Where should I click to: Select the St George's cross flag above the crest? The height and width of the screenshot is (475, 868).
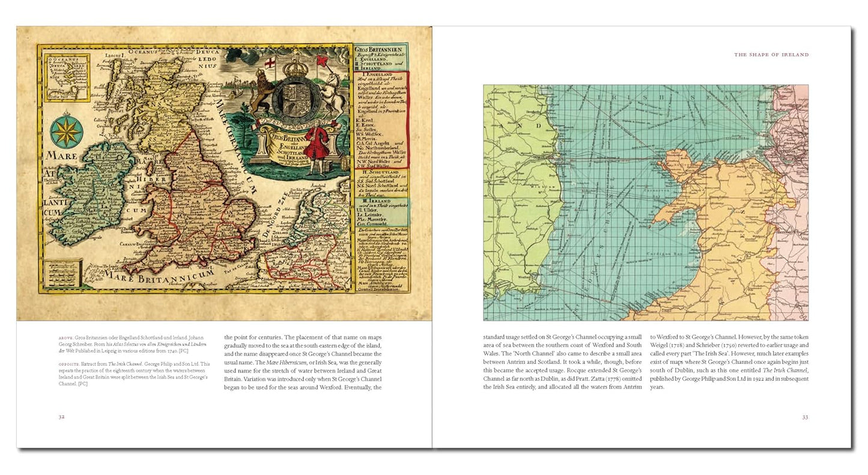coord(269,62)
